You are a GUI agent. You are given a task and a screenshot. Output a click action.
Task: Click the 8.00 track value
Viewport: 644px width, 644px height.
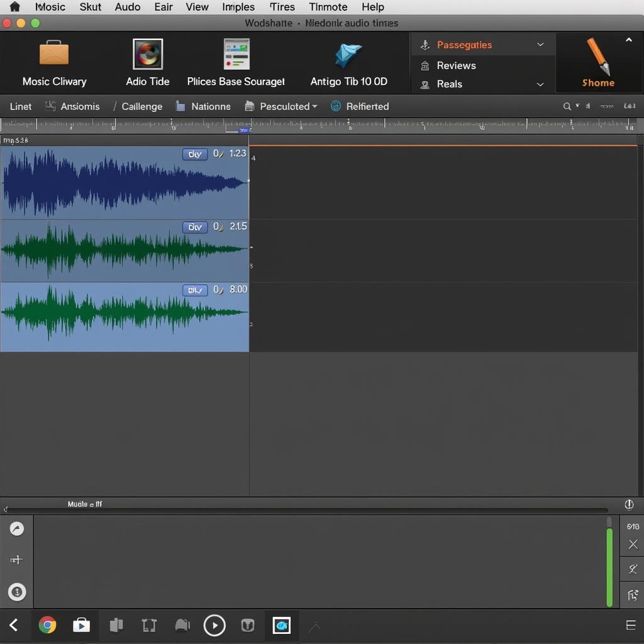pyautogui.click(x=238, y=289)
